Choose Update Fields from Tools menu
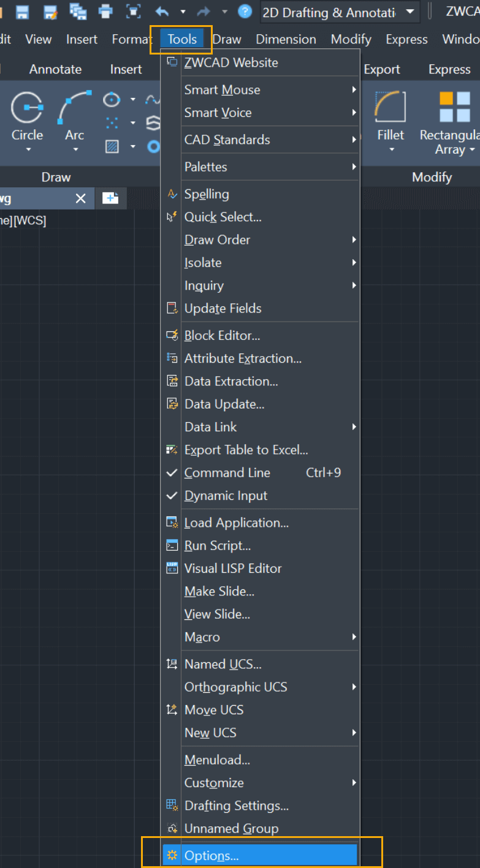Viewport: 480px width, 868px height. 260,308
